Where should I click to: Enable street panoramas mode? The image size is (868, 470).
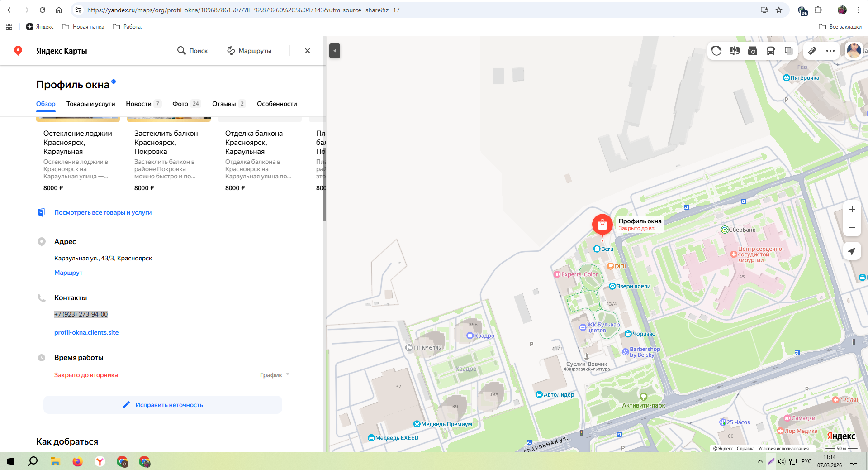734,51
